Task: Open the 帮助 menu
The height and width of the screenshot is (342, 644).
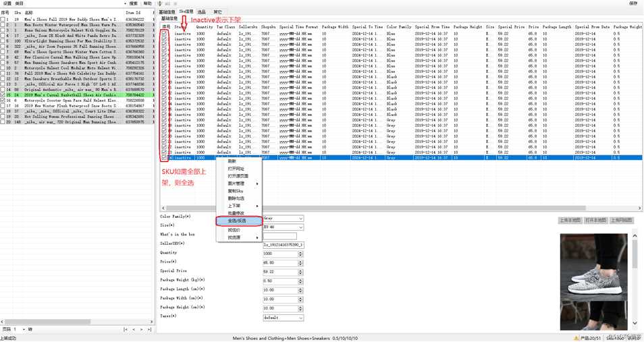Action: pos(147,3)
